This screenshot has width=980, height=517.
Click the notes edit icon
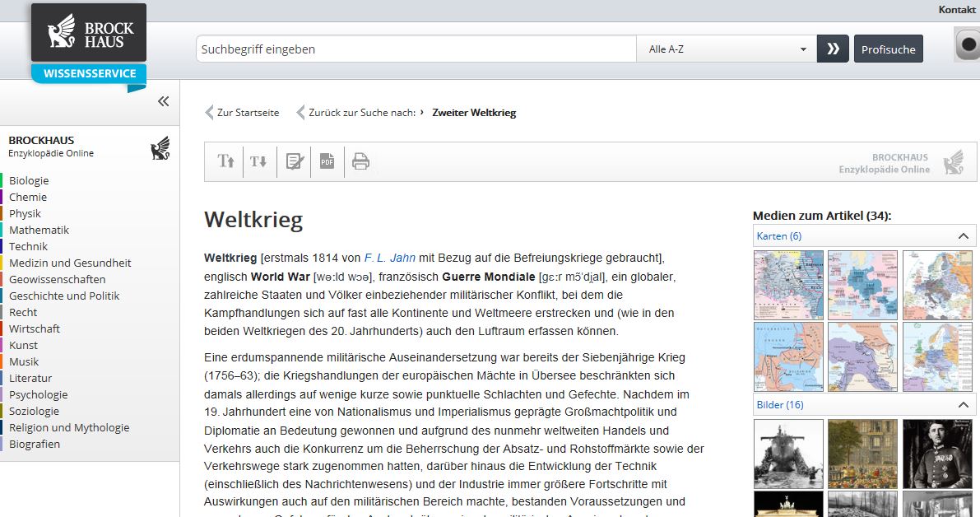coord(294,161)
